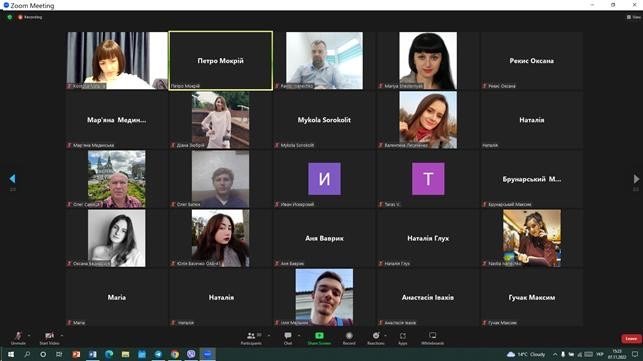Image resolution: width=643 pixels, height=361 pixels.
Task: Open video options arrow next to Start Video
Action: (62, 336)
